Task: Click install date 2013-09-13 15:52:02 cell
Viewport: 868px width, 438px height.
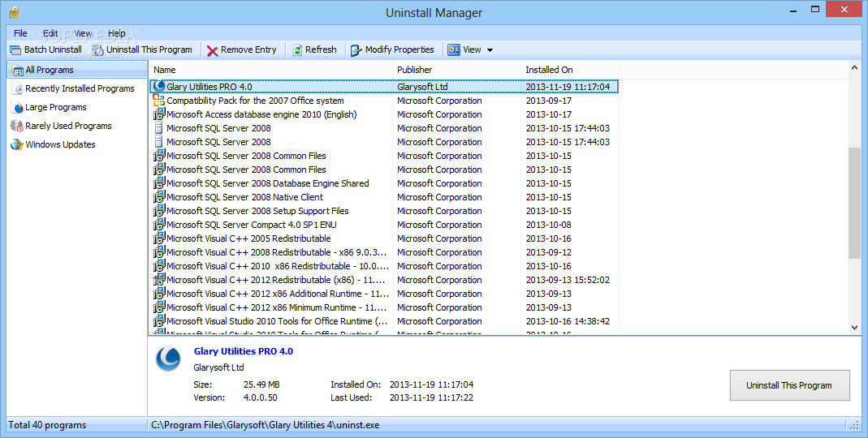Action: (568, 280)
